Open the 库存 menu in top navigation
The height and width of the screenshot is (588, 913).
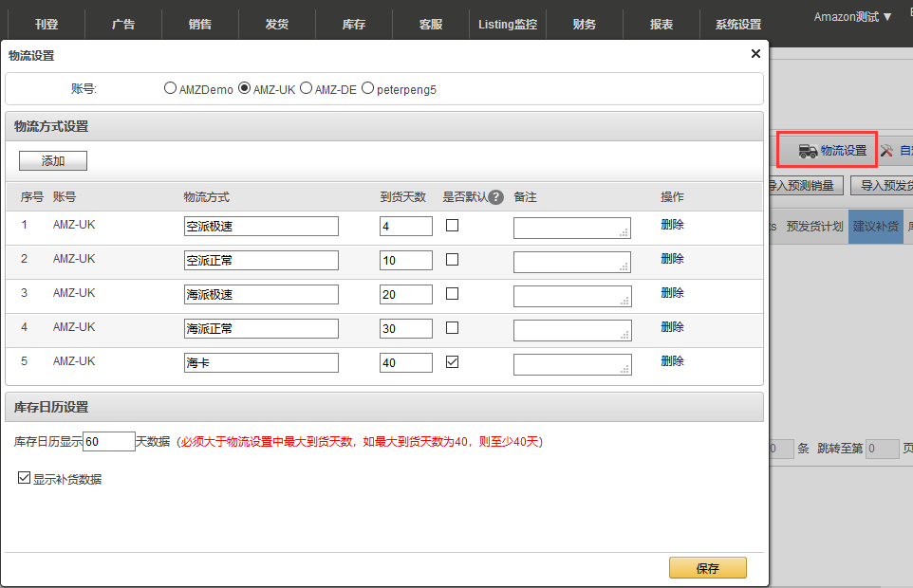tap(353, 24)
